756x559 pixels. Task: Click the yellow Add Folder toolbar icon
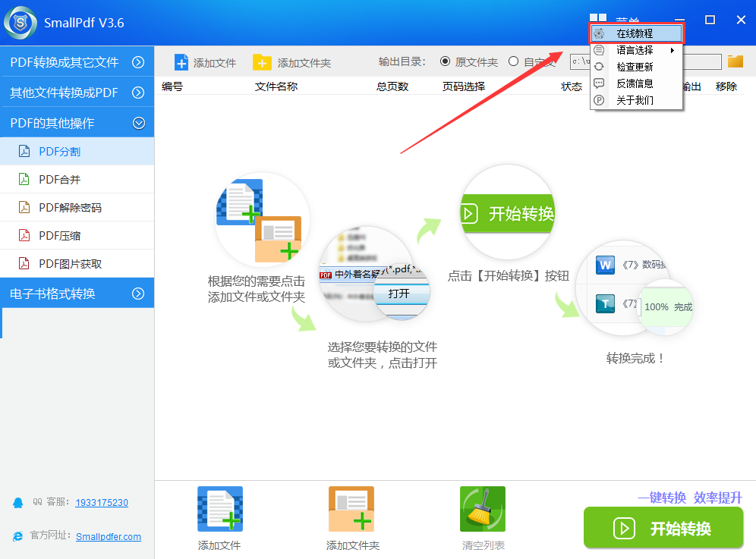coord(262,62)
